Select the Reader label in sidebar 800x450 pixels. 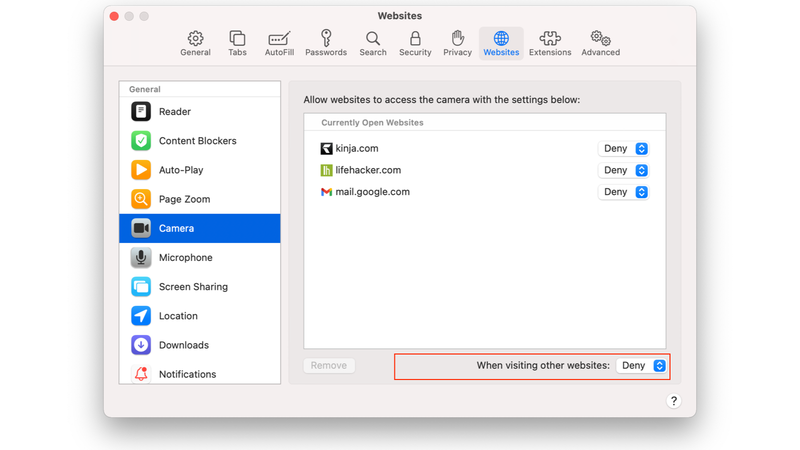click(x=174, y=111)
